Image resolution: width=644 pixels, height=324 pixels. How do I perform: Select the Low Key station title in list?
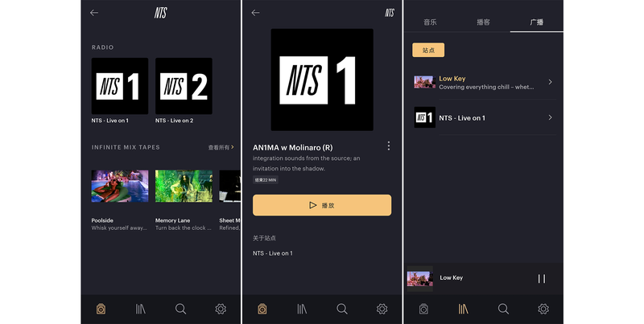pyautogui.click(x=452, y=78)
